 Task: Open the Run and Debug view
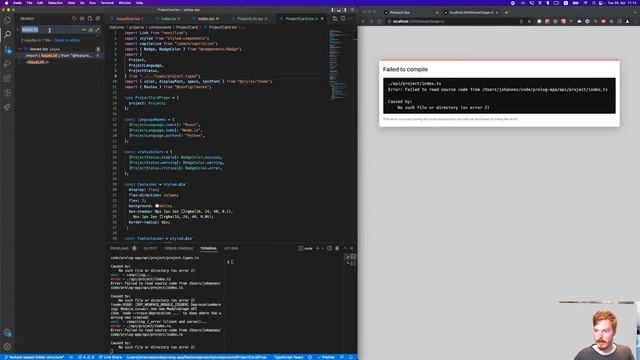click(x=7, y=63)
